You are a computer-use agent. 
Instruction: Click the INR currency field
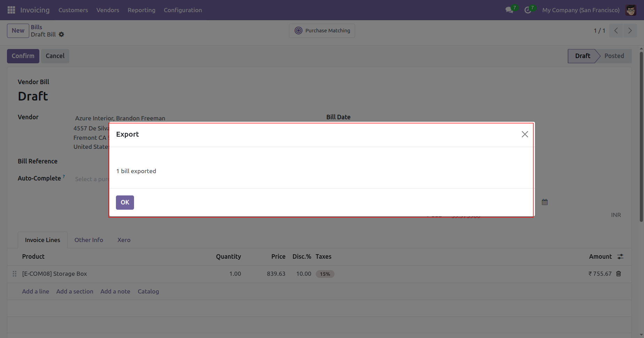tap(616, 215)
